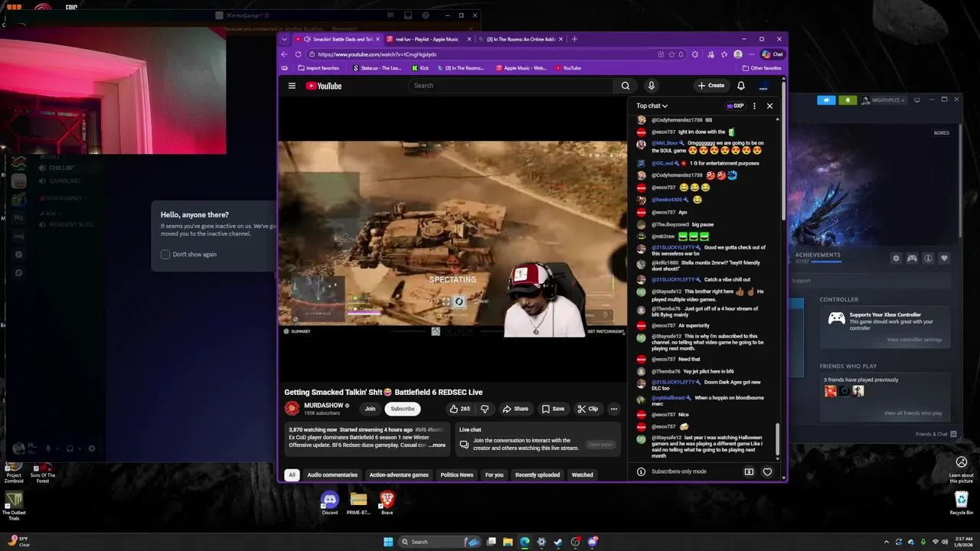Image resolution: width=980 pixels, height=551 pixels.
Task: Click the subscribers-only mode info icon
Action: point(641,471)
